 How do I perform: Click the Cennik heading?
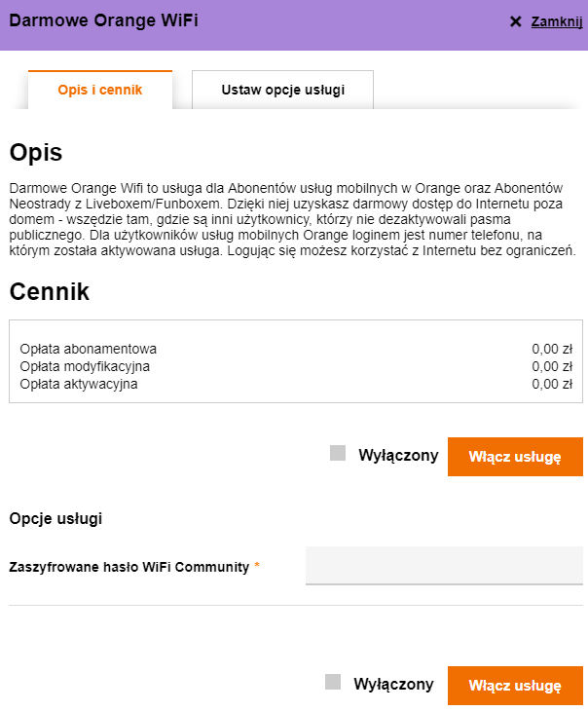(x=49, y=291)
